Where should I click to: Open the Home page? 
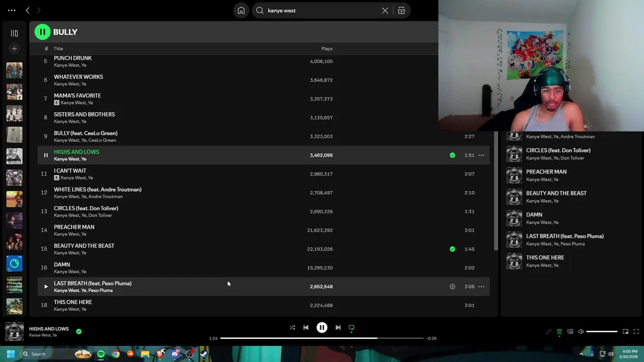pyautogui.click(x=241, y=10)
